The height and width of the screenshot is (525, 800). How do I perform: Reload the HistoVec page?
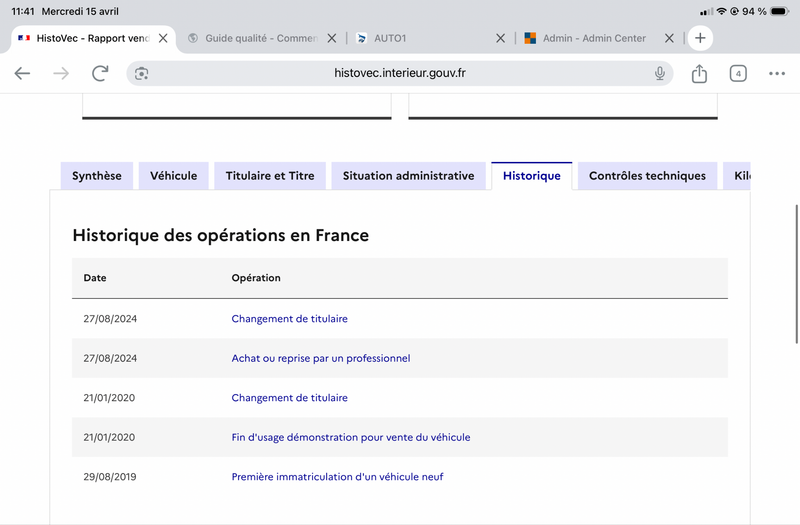pos(100,73)
